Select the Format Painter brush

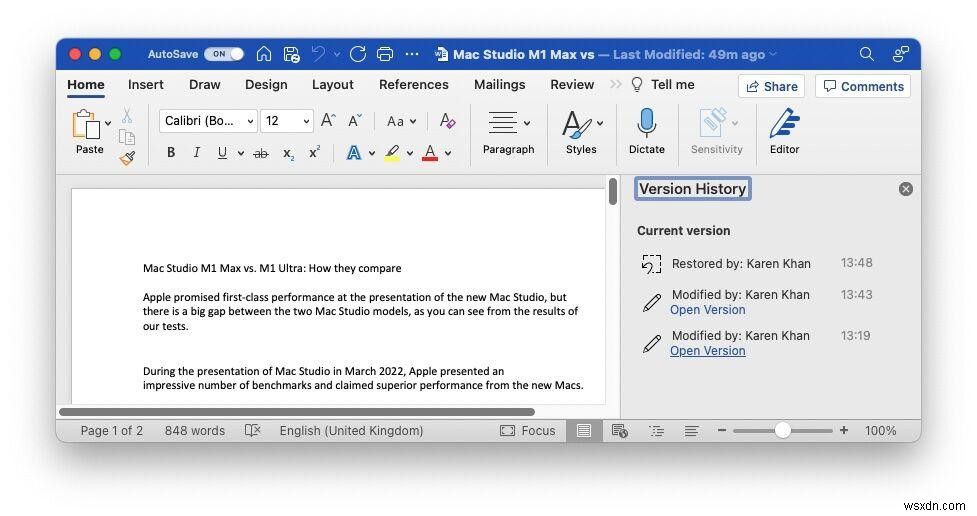coord(127,158)
